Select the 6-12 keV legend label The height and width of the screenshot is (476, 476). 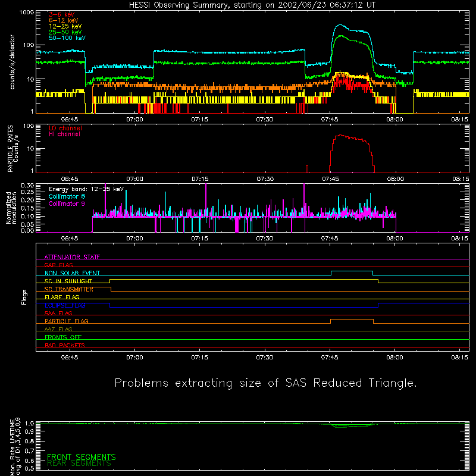coord(64,20)
